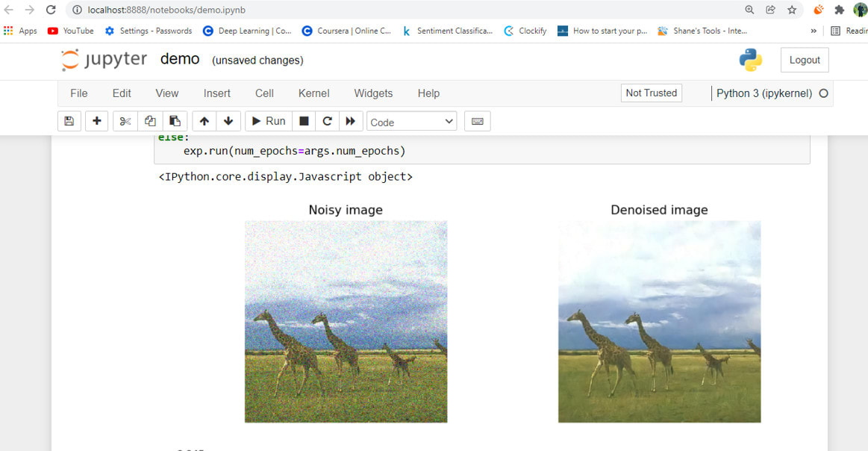Copy selected cells
The height and width of the screenshot is (451, 868).
coord(150,122)
